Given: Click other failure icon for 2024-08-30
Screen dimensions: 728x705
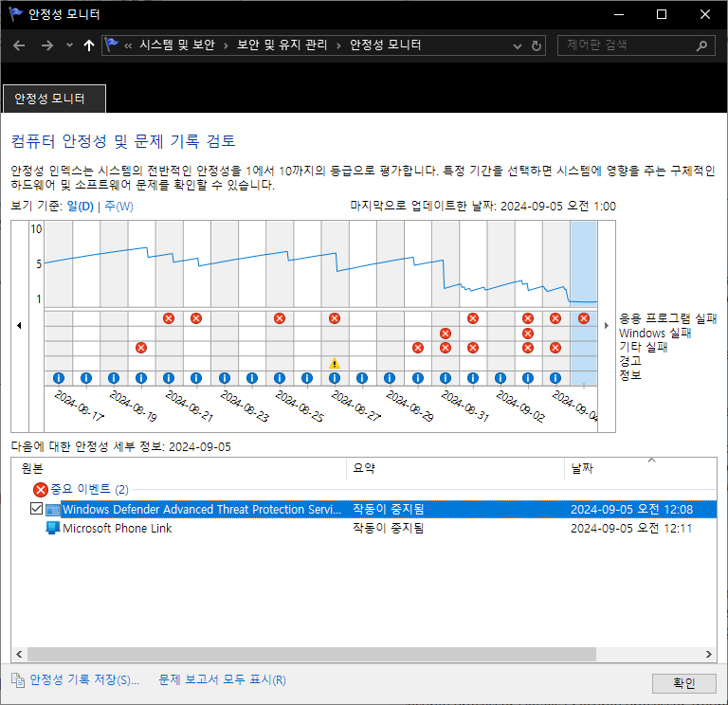Looking at the screenshot, I should click(418, 348).
